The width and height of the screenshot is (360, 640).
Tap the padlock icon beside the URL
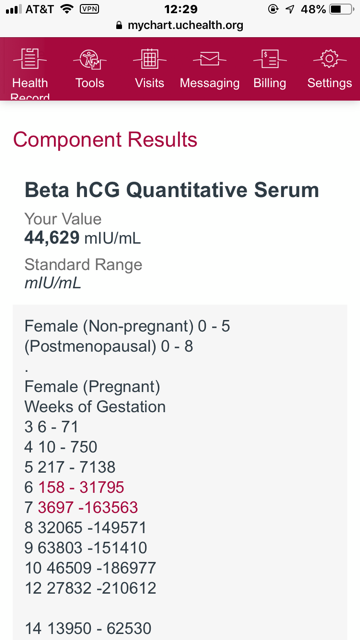point(119,26)
